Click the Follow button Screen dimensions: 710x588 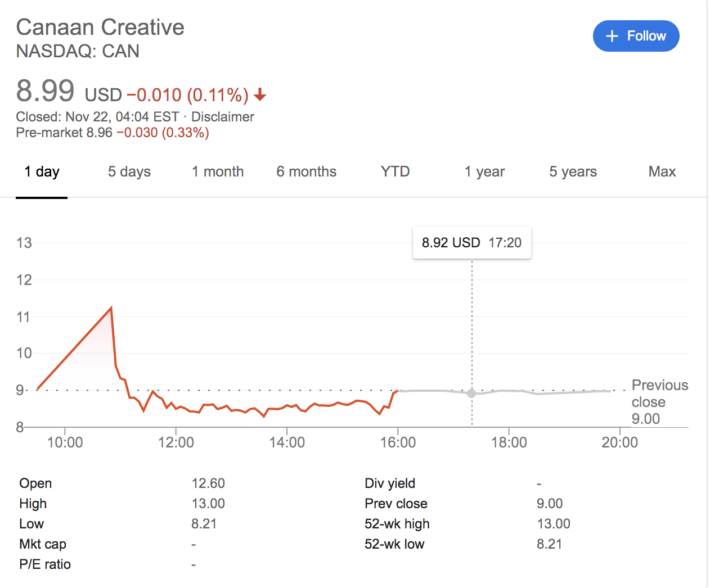pyautogui.click(x=636, y=36)
